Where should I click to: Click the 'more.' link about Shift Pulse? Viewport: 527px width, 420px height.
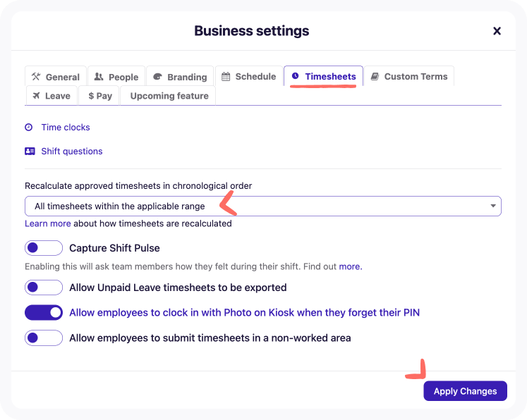click(x=351, y=266)
